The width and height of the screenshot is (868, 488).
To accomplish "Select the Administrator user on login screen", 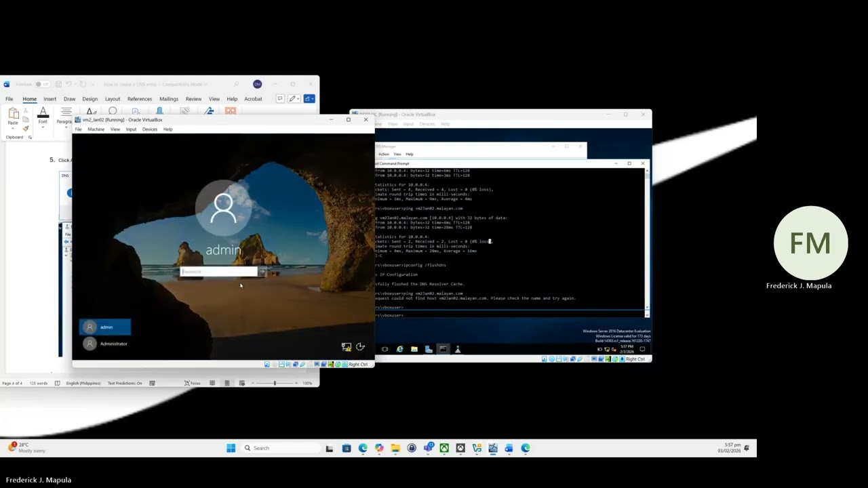I will coord(105,344).
